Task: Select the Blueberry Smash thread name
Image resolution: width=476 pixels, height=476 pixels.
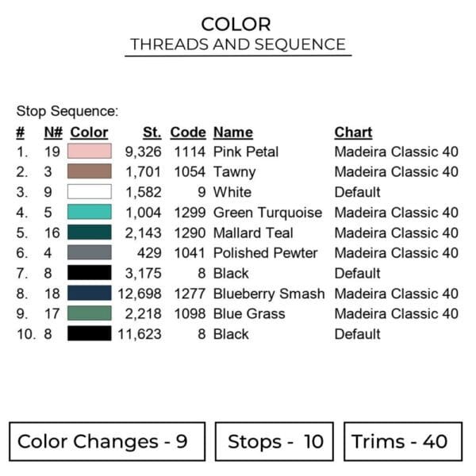Action: tap(268, 294)
